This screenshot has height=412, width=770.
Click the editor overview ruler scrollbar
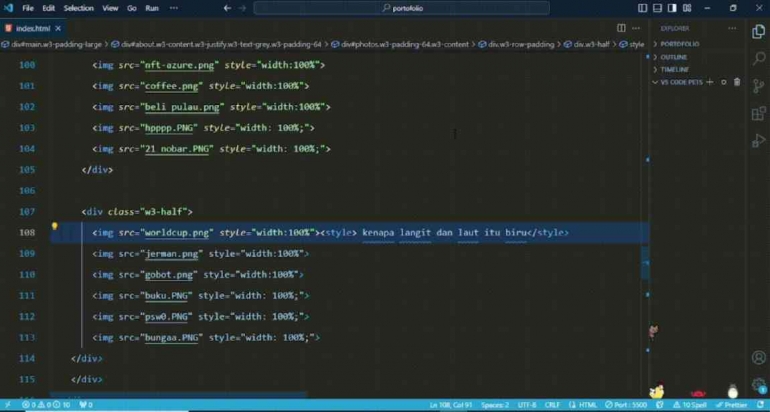[x=647, y=226]
